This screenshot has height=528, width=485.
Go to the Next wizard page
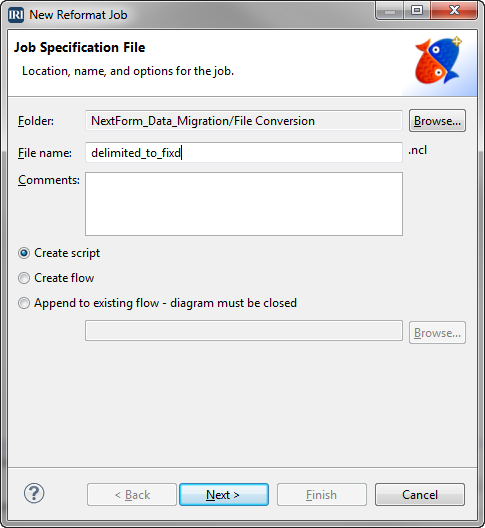(x=224, y=495)
